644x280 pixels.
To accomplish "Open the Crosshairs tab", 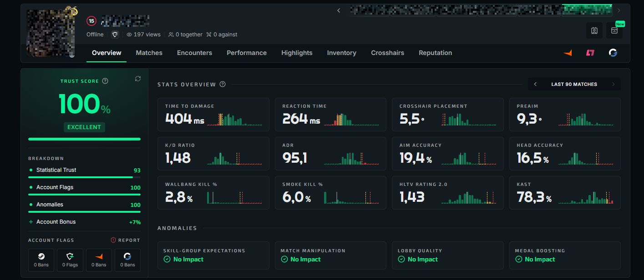I will 387,53.
